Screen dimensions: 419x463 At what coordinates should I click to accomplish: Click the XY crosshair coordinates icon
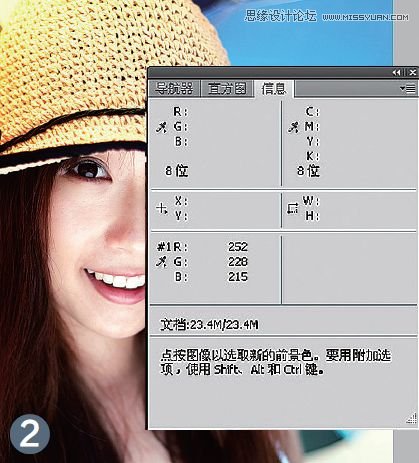click(x=162, y=209)
